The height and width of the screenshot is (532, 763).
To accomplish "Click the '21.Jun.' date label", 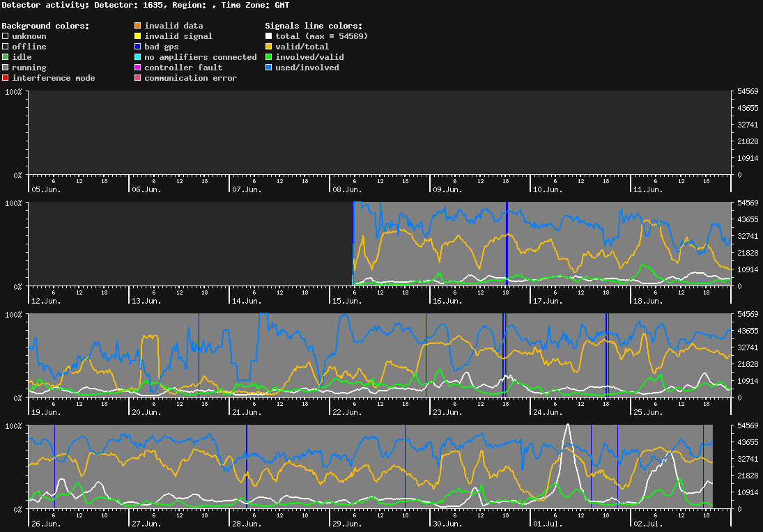I will [x=247, y=412].
